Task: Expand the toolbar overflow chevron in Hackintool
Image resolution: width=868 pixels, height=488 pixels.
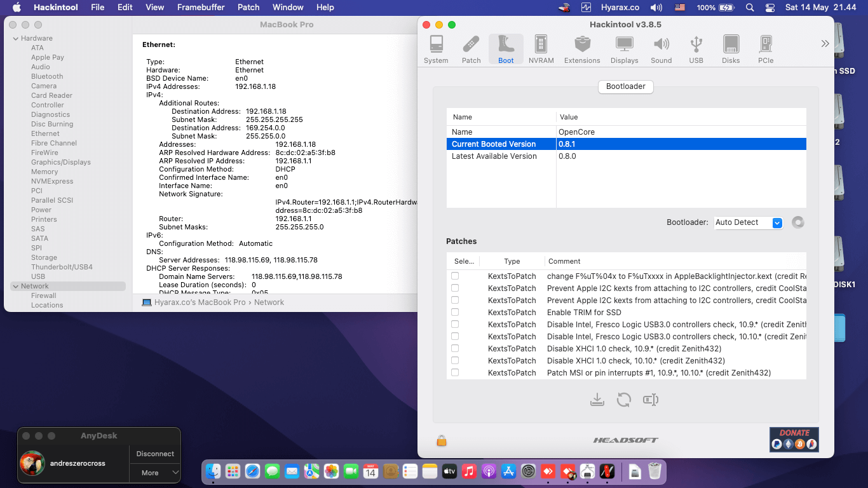Action: (x=825, y=43)
